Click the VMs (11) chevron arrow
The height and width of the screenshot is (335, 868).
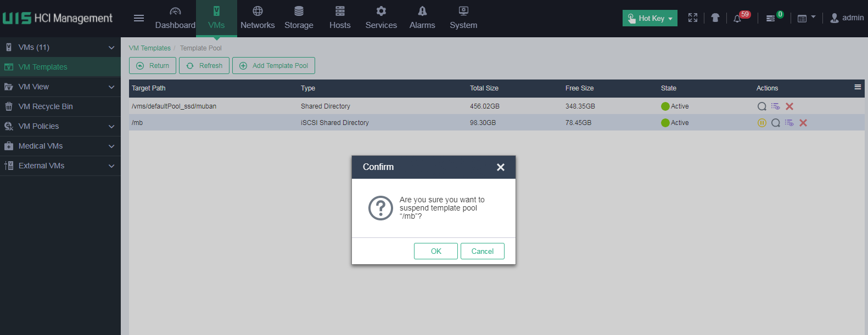coord(111,48)
